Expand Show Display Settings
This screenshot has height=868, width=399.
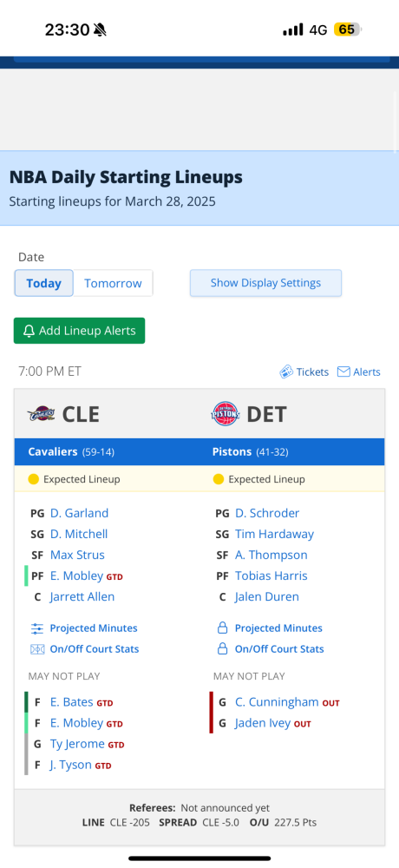coord(265,283)
